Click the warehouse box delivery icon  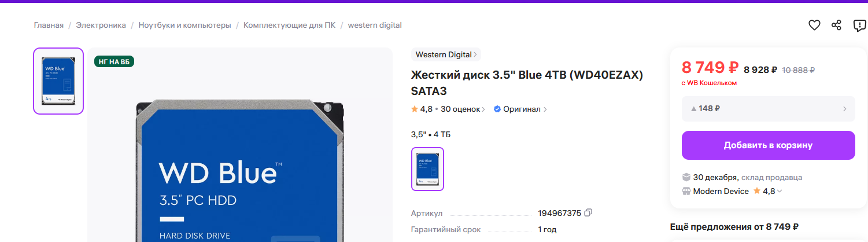(686, 177)
